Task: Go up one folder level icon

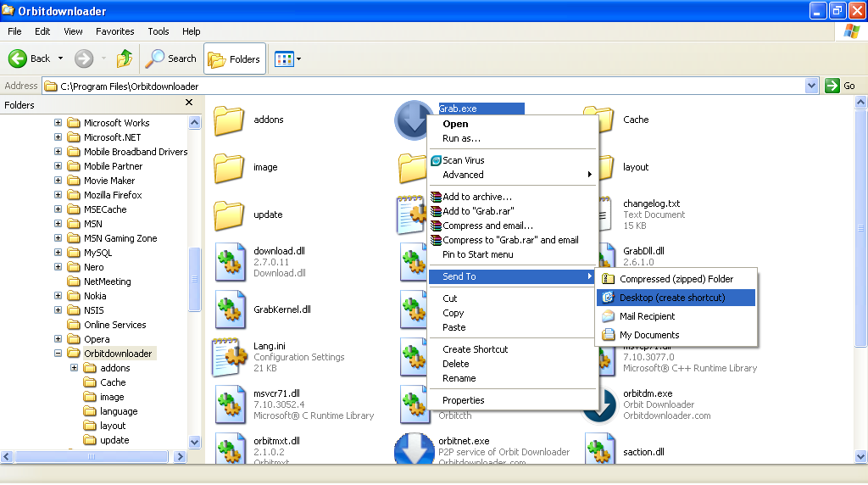Action: [x=125, y=59]
